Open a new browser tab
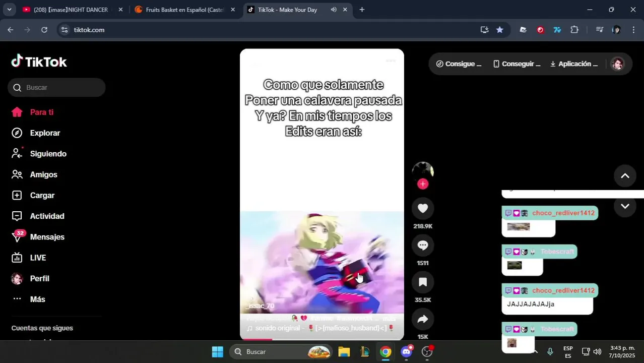 tap(362, 10)
